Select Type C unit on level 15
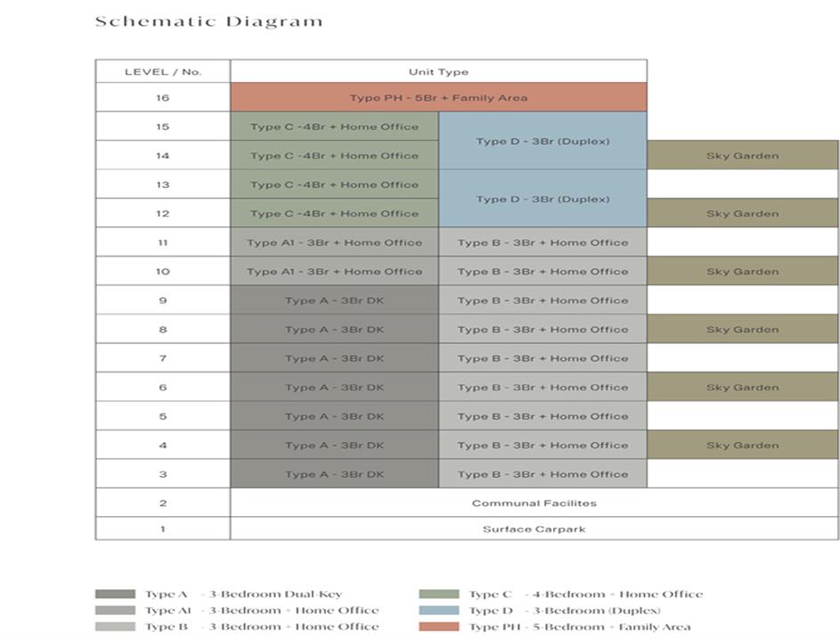Viewport: 840px width, 639px height. (334, 127)
